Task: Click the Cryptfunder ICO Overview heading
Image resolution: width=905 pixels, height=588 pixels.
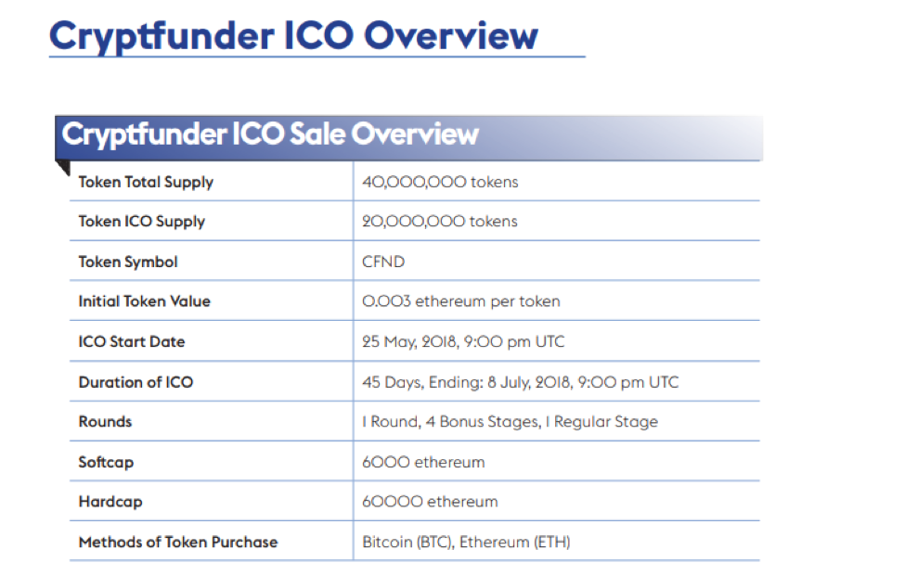Action: (293, 36)
